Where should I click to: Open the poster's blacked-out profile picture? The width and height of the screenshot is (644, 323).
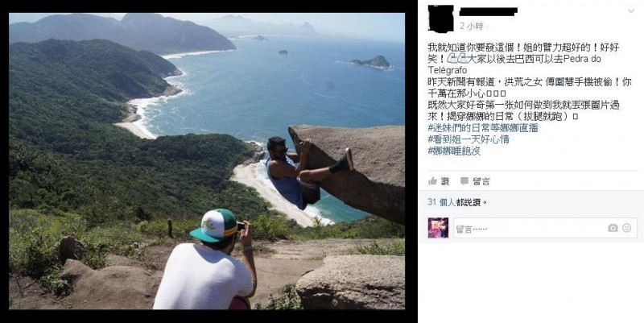click(x=440, y=19)
